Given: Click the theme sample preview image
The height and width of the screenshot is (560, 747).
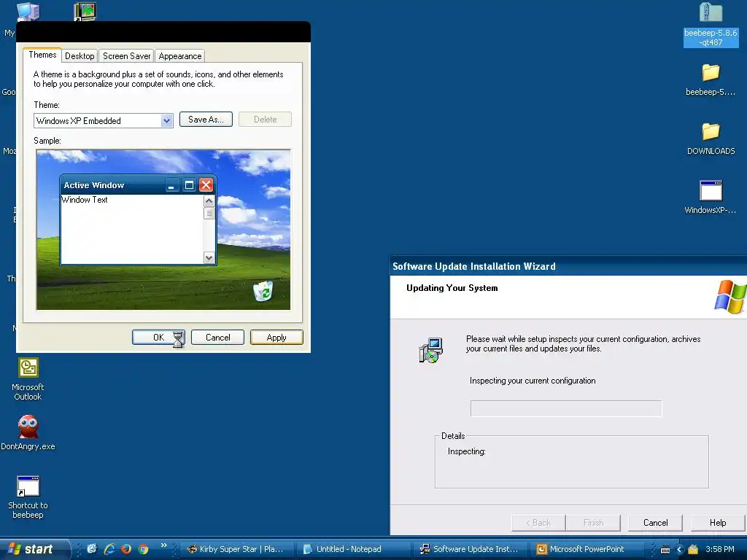Looking at the screenshot, I should [163, 230].
